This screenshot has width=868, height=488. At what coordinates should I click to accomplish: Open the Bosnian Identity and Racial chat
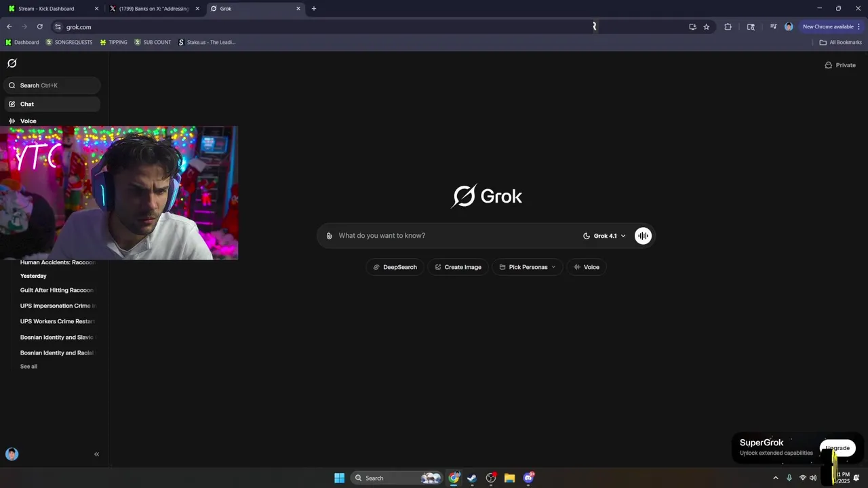(58, 352)
